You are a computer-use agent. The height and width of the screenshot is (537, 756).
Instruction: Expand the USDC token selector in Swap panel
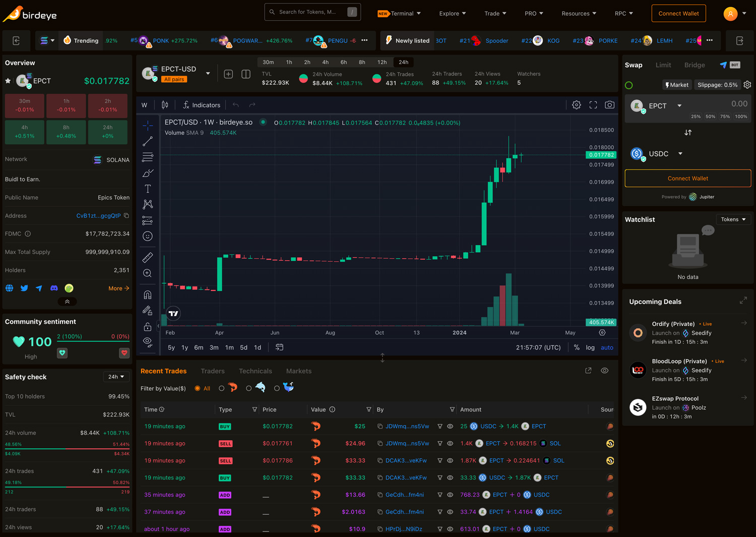(680, 154)
